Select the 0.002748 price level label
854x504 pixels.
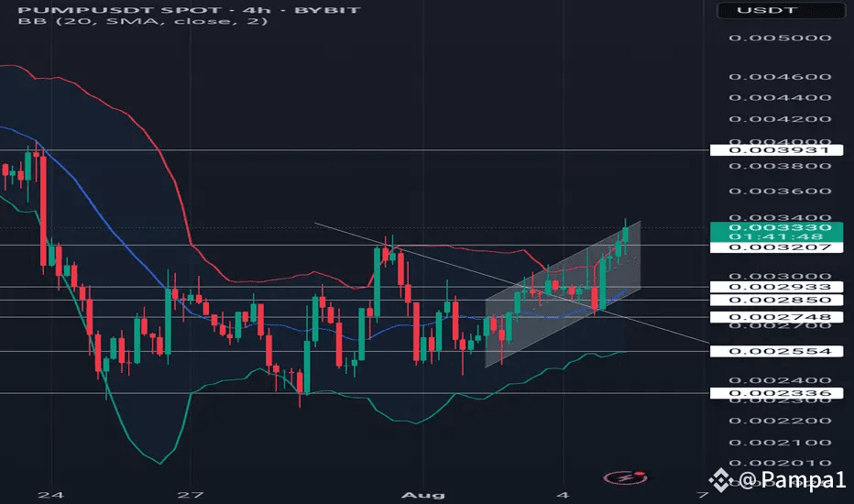(778, 317)
